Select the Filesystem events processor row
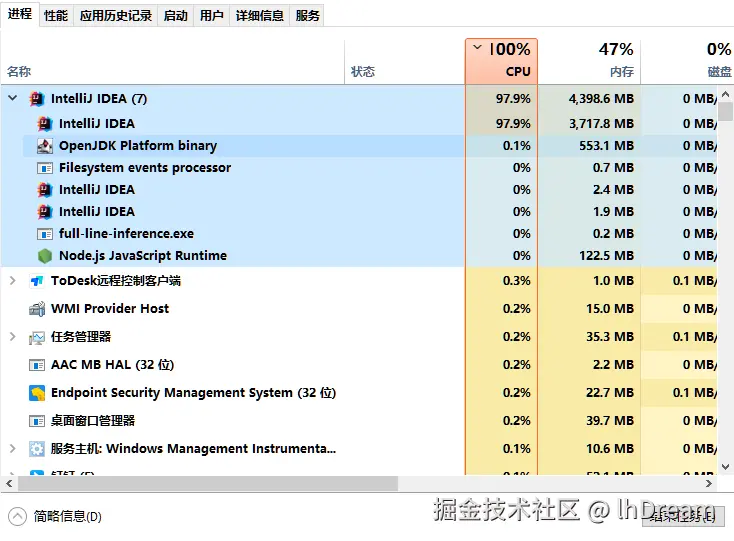 pos(359,168)
